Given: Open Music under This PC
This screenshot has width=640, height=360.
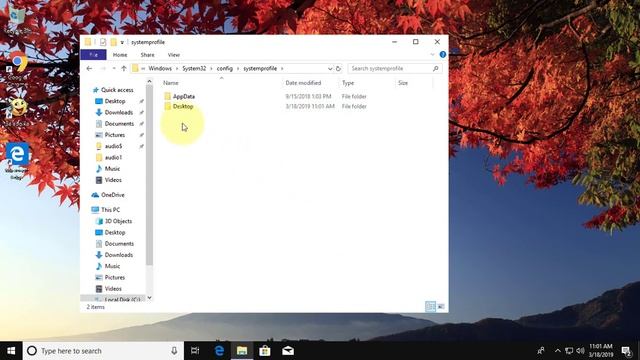Looking at the screenshot, I should 112,266.
